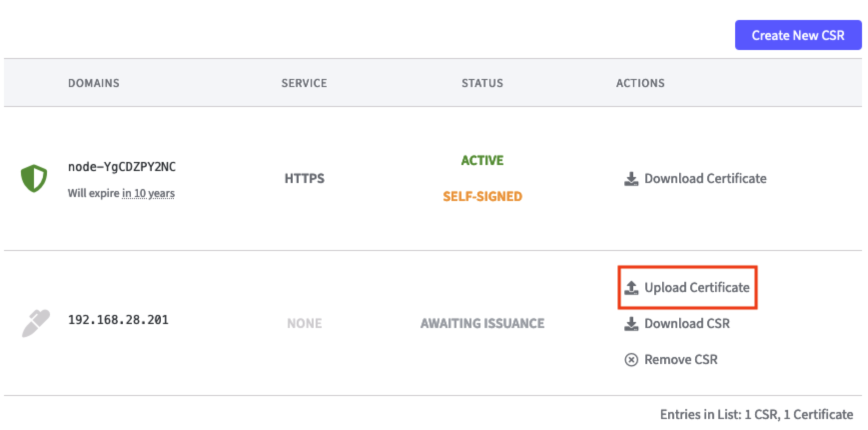
Task: Click the Download Certificate arrow icon
Action: [631, 179]
